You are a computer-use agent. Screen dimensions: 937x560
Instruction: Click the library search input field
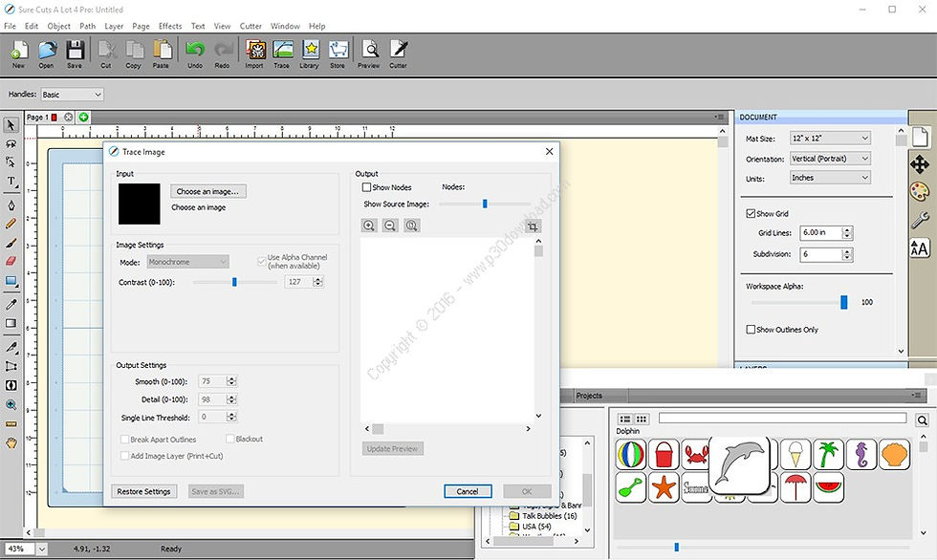click(x=783, y=419)
